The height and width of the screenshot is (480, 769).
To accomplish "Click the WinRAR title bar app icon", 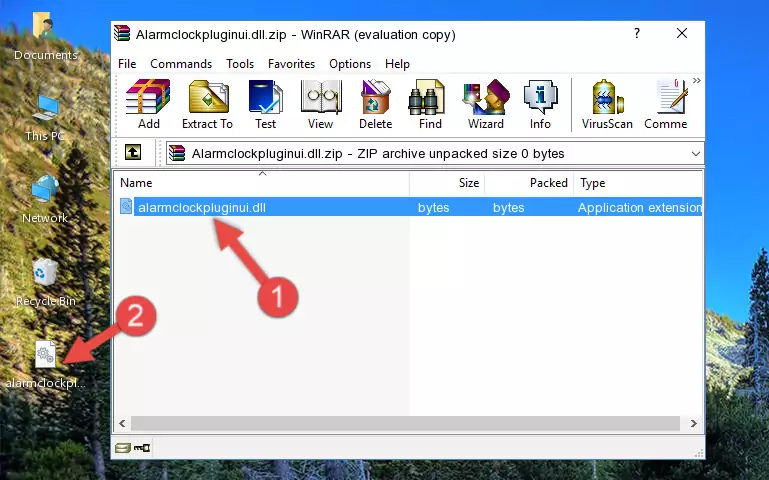I will point(122,34).
